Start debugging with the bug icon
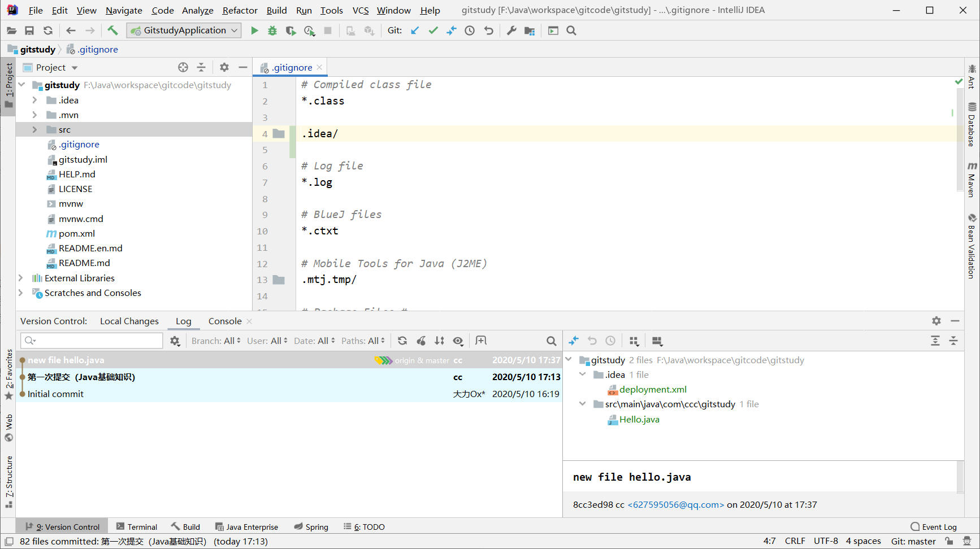This screenshot has width=980, height=549. tap(272, 30)
